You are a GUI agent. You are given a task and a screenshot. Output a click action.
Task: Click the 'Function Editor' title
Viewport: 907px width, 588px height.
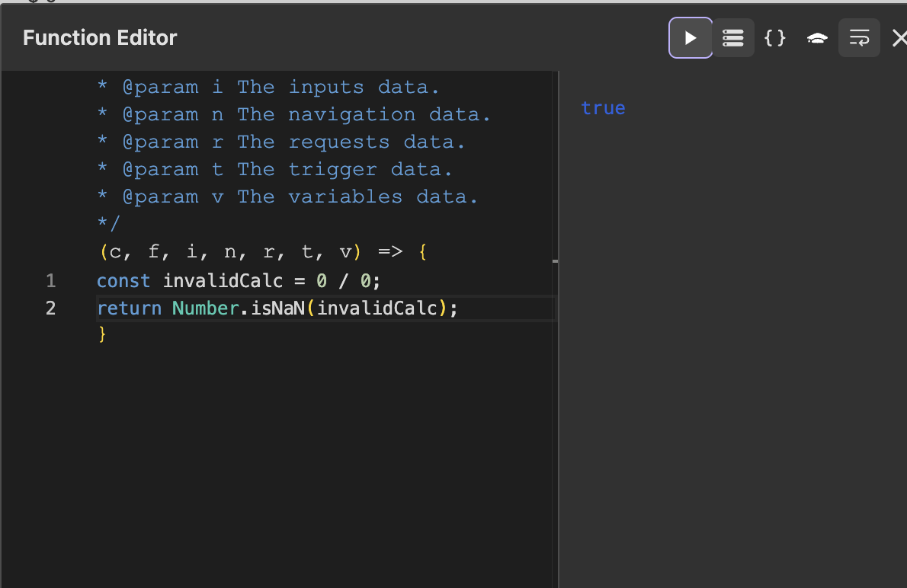tap(100, 38)
